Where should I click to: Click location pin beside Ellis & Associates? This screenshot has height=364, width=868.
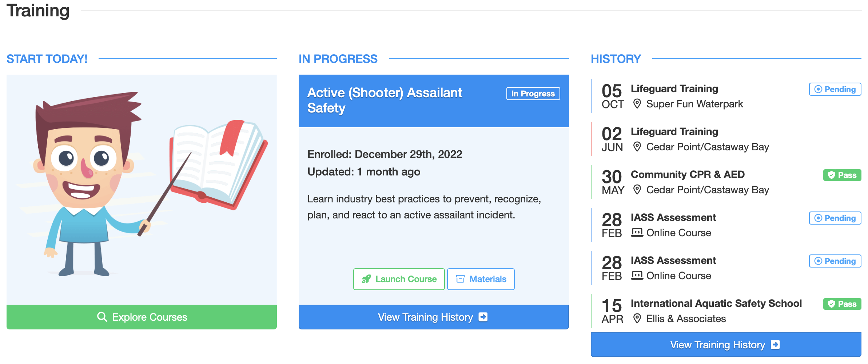point(637,318)
